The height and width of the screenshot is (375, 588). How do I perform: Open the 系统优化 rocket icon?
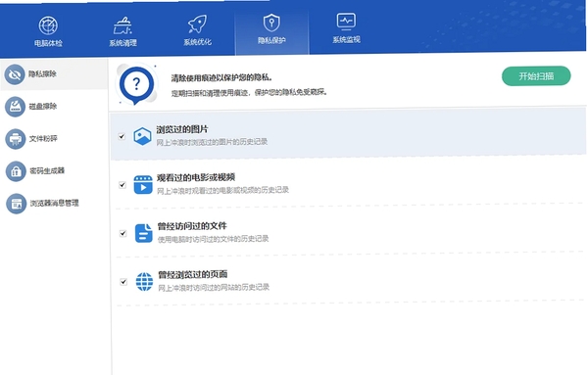click(197, 24)
